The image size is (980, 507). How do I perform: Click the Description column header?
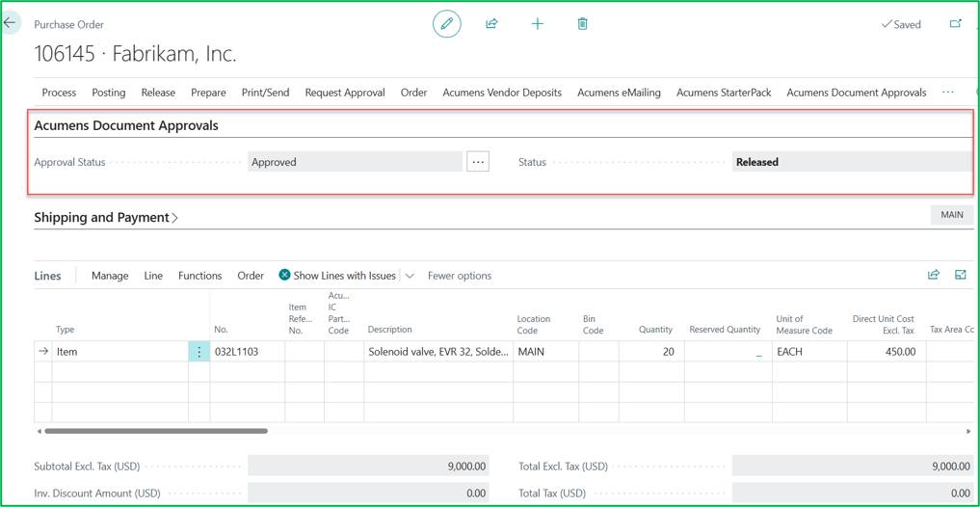[390, 330]
